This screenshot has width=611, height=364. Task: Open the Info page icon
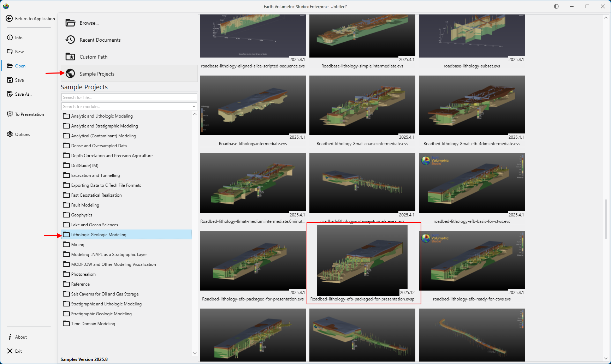(x=10, y=38)
